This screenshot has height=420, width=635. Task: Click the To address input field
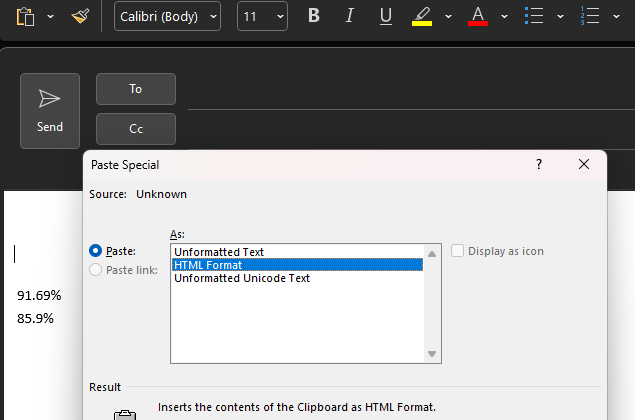tap(411, 91)
